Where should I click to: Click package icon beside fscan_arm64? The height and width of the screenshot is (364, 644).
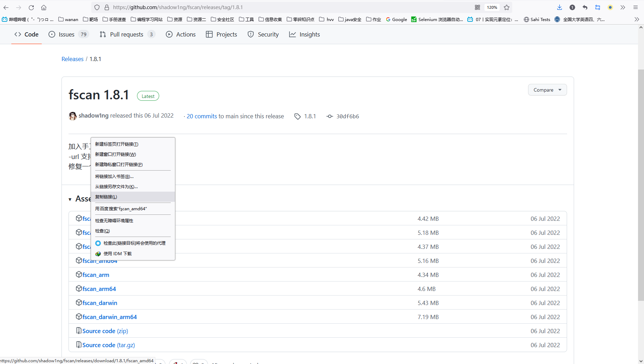click(x=79, y=289)
